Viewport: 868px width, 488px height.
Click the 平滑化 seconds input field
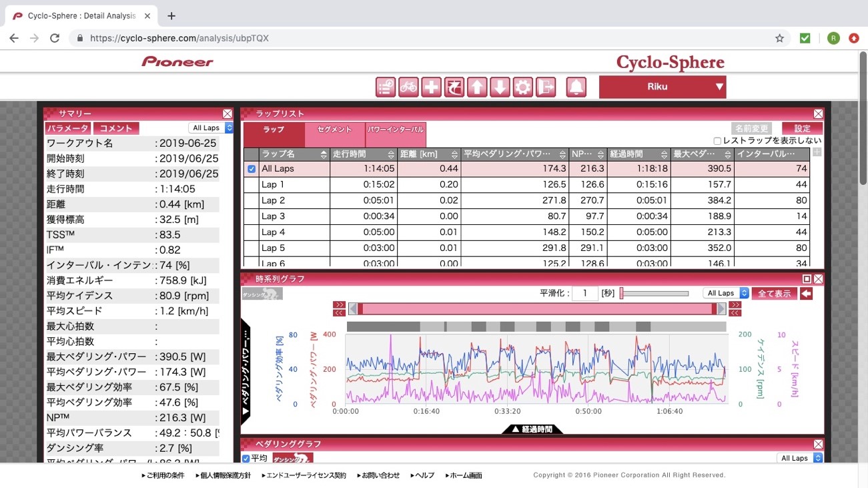pyautogui.click(x=584, y=293)
